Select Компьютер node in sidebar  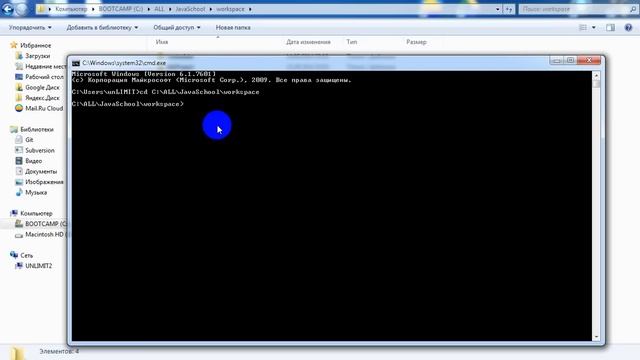pyautogui.click(x=31, y=213)
